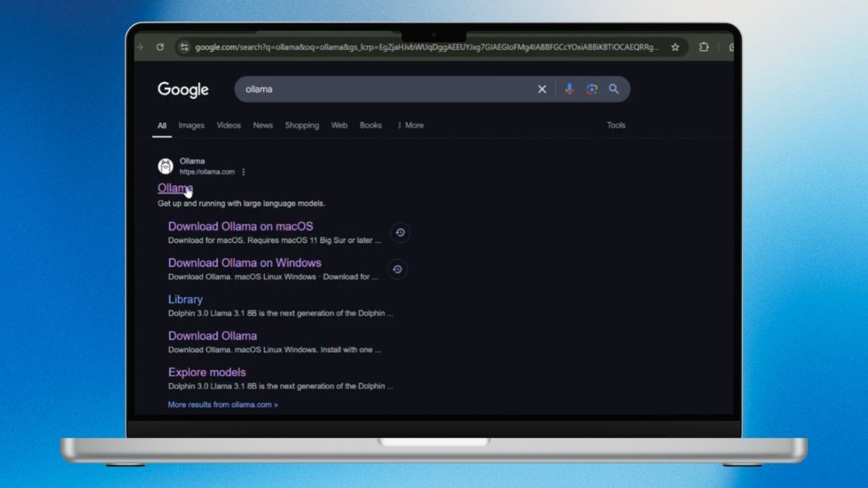Open the Tools options

pyautogui.click(x=616, y=125)
